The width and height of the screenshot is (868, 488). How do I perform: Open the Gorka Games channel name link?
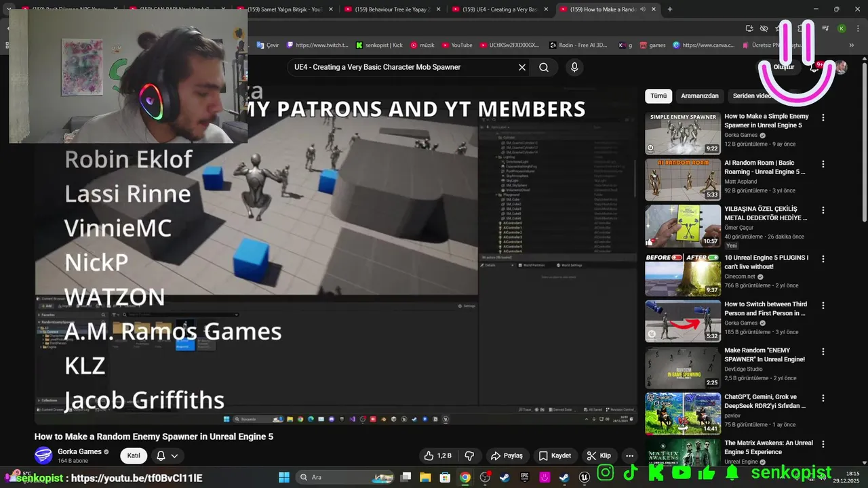[x=79, y=451]
